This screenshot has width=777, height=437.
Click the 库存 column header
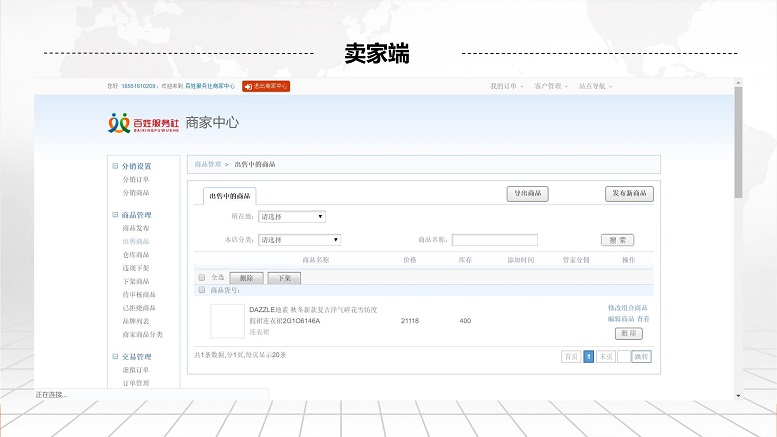tap(465, 260)
